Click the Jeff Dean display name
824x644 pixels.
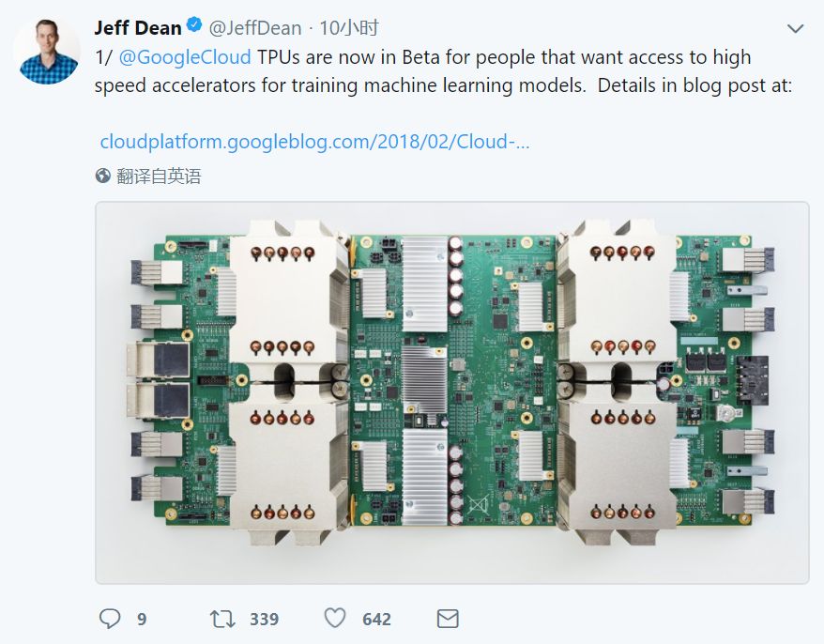[138, 28]
